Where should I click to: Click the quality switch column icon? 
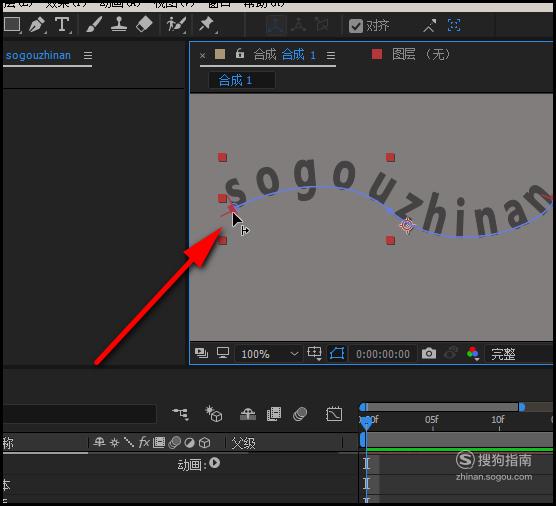pyautogui.click(x=129, y=442)
